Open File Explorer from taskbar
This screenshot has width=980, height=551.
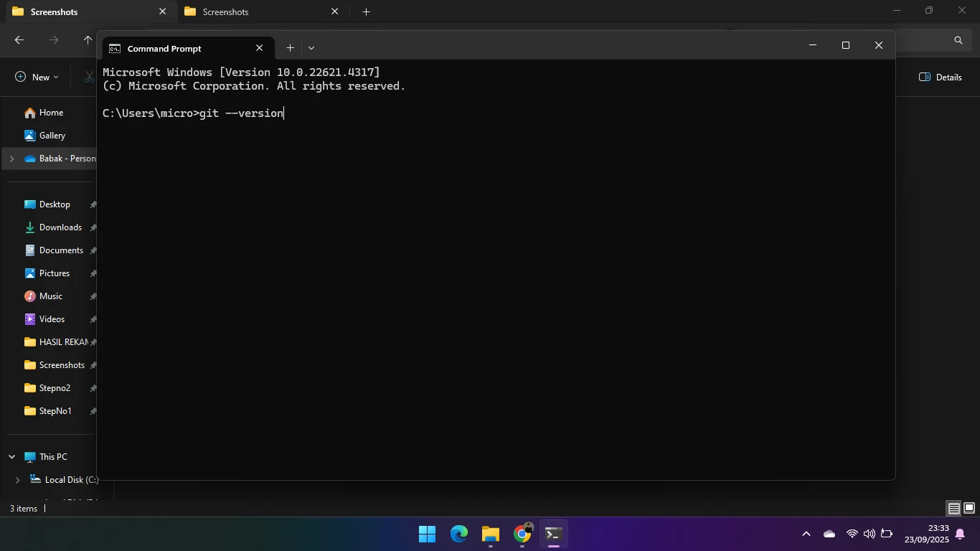[491, 534]
